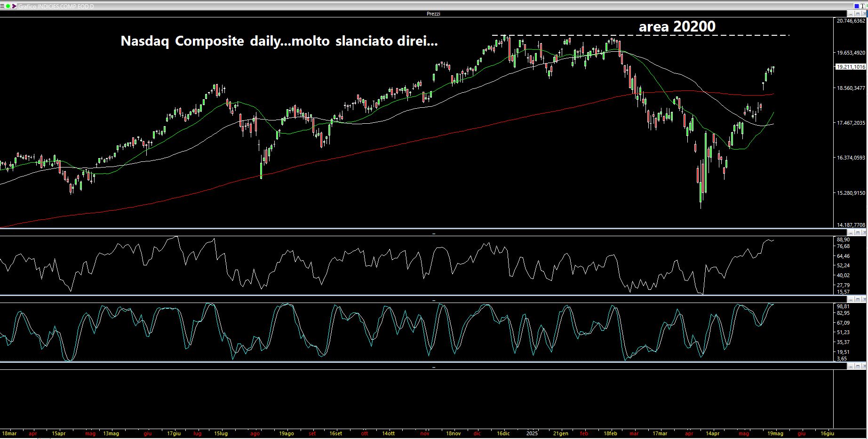
Task: Click the price axis value 20.746,6362
Action: click(x=851, y=21)
